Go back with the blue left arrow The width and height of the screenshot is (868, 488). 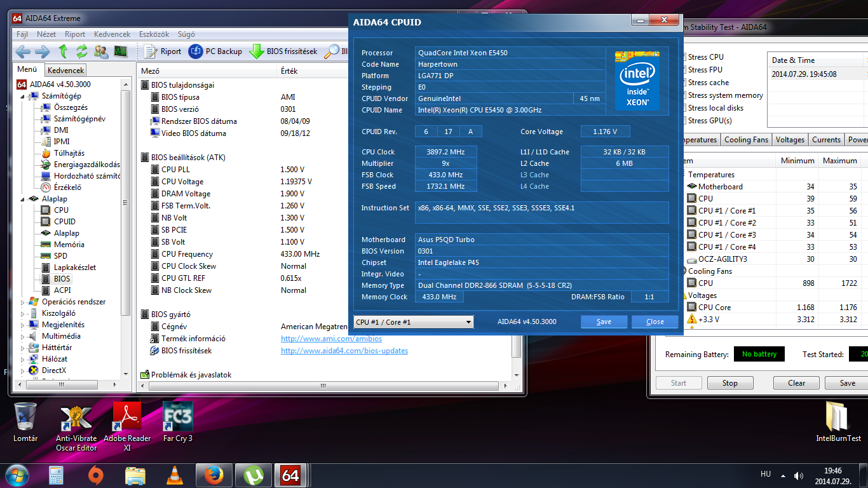pos(23,51)
